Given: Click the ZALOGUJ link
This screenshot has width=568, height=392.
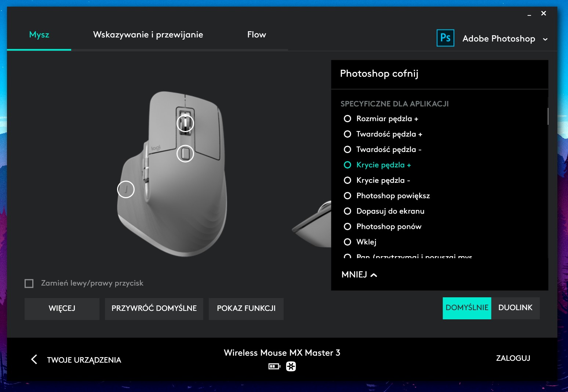Looking at the screenshot, I should coord(513,358).
